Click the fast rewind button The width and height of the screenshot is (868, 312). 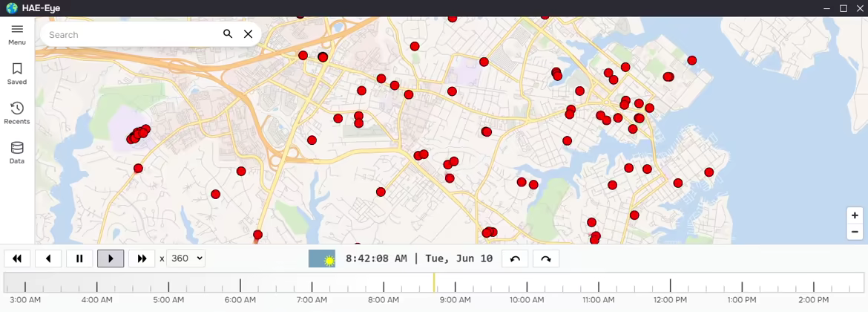pyautogui.click(x=17, y=259)
